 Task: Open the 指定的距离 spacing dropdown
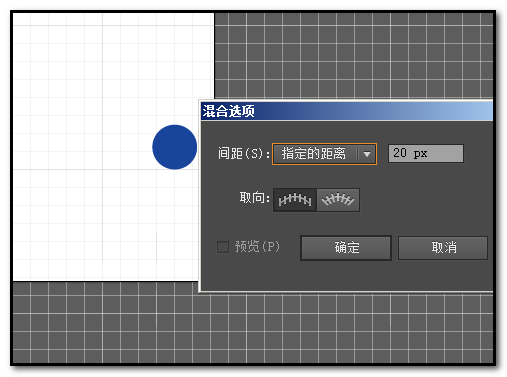pos(324,154)
